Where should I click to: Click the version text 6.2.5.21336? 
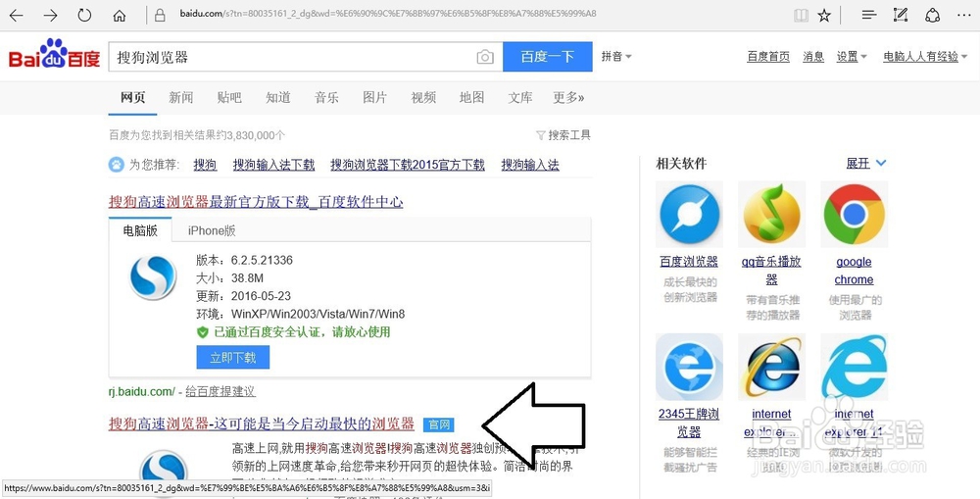(262, 260)
